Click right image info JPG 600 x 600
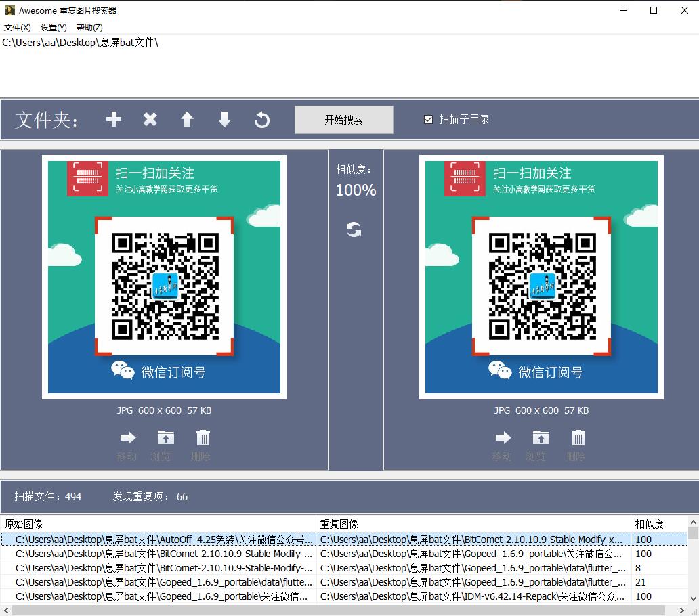The height and width of the screenshot is (616, 699). 541,410
